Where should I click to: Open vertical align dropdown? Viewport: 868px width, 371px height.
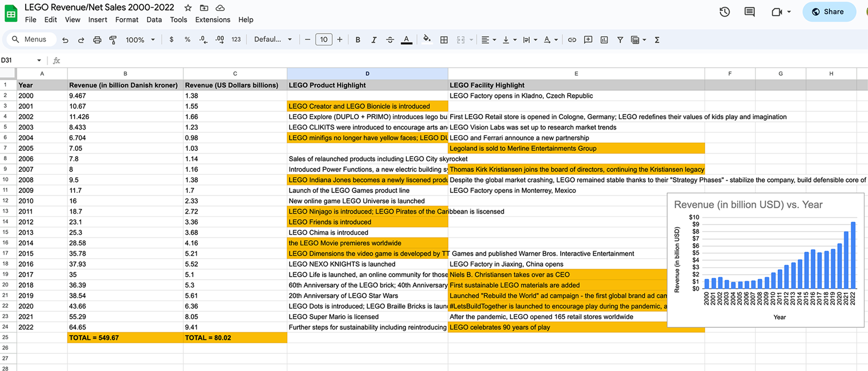[x=509, y=40]
